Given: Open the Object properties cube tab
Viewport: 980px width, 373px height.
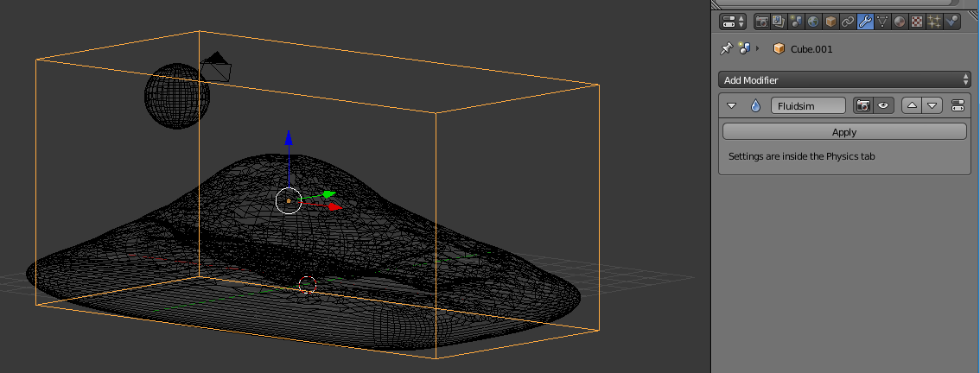Looking at the screenshot, I should 830,21.
